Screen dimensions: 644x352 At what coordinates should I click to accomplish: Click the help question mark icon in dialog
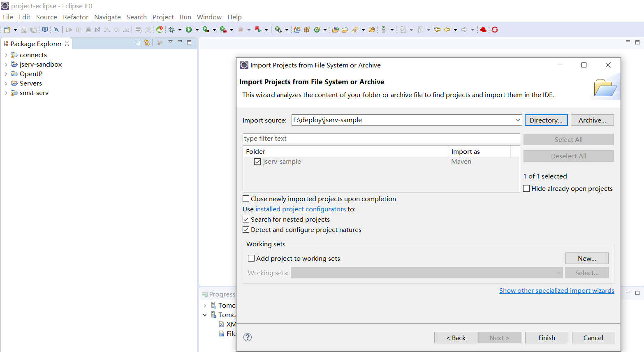[248, 337]
